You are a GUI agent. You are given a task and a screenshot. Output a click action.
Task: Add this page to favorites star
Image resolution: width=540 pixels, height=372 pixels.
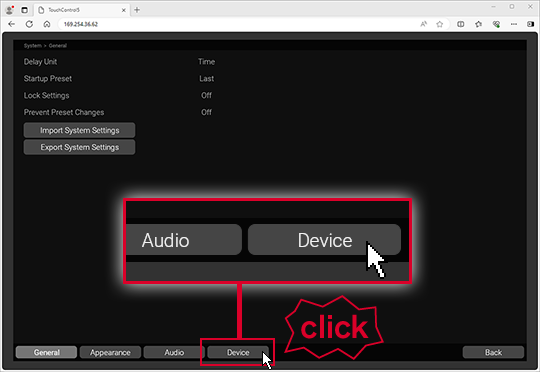[440, 24]
